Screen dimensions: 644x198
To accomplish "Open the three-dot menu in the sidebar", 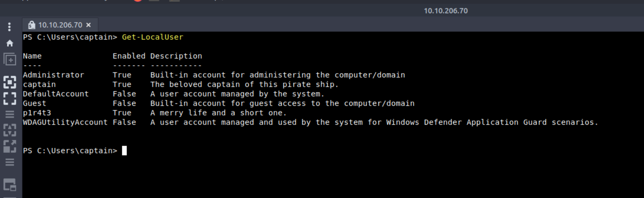I will pyautogui.click(x=9, y=27).
